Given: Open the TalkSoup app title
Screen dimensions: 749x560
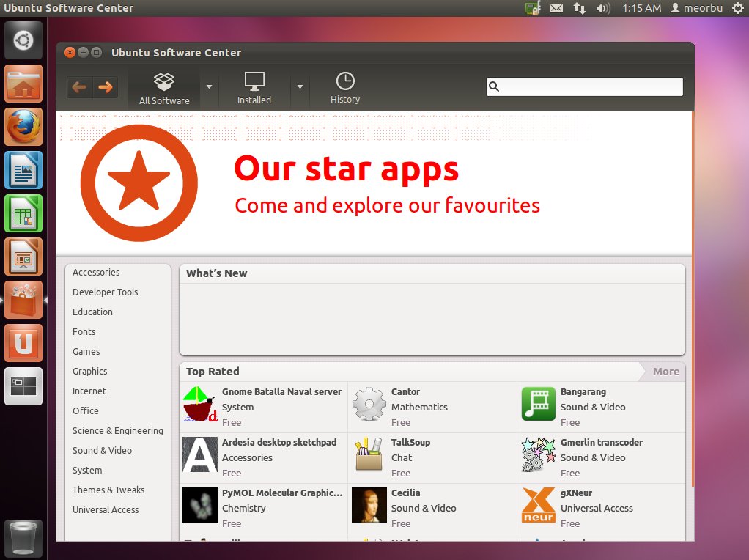Looking at the screenshot, I should tap(411, 443).
